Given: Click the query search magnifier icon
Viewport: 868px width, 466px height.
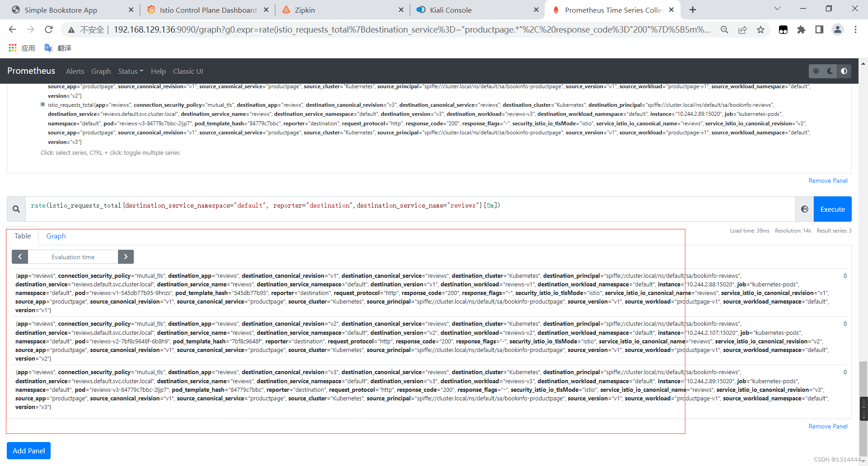Looking at the screenshot, I should click(16, 209).
